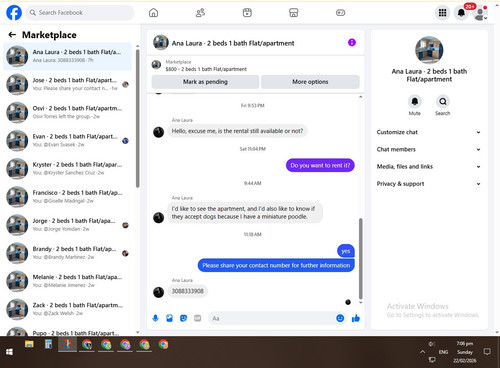Show hidden system tray icons
The width and height of the screenshot is (500, 368).
click(422, 352)
